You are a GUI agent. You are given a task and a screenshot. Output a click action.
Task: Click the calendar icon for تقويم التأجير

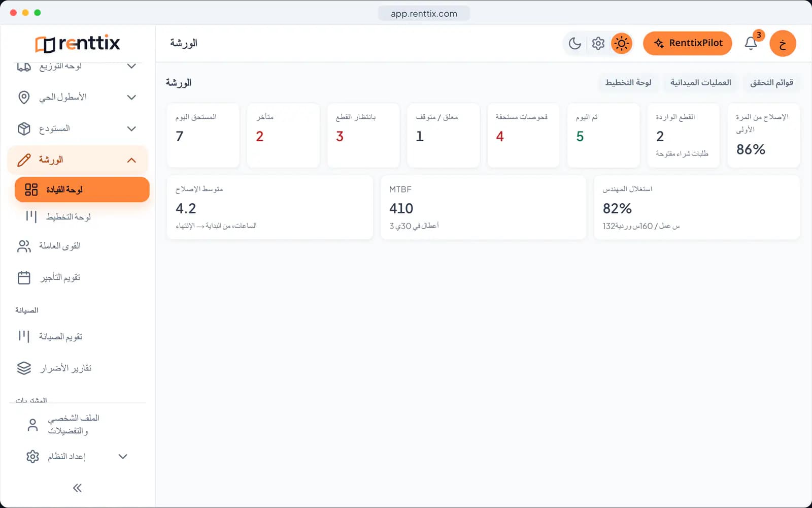coord(24,277)
